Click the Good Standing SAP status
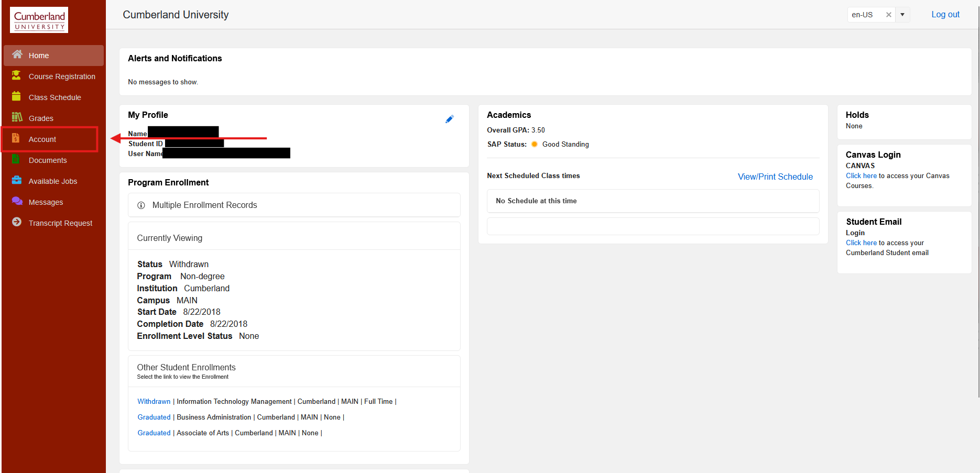This screenshot has height=473, width=980. [565, 145]
